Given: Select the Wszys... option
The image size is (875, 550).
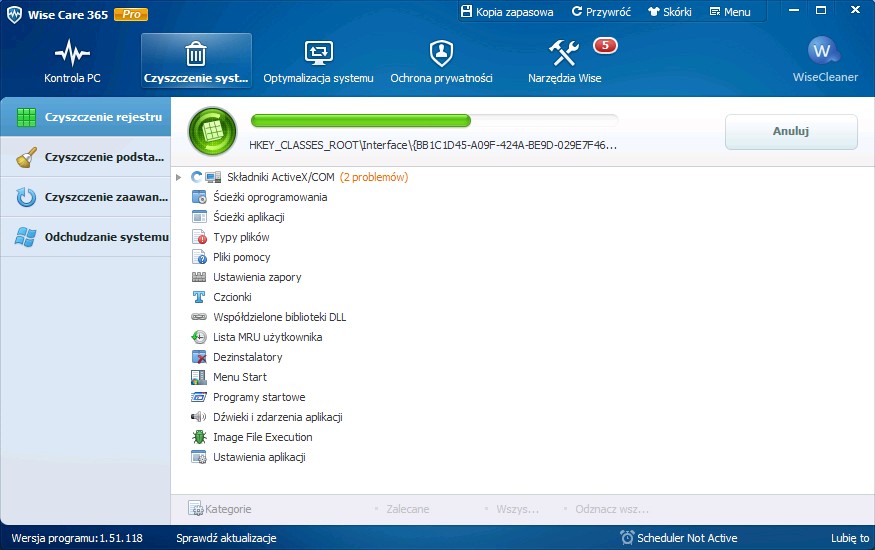Looking at the screenshot, I should point(517,509).
